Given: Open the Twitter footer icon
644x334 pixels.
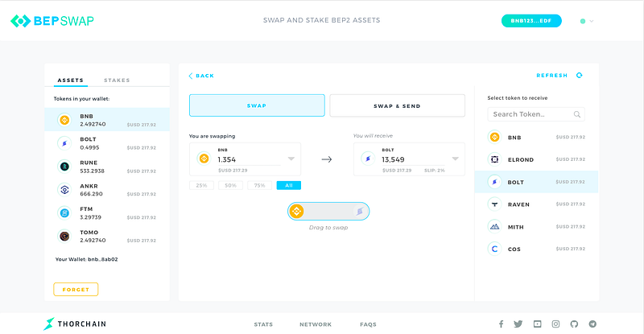Looking at the screenshot, I should (x=518, y=324).
